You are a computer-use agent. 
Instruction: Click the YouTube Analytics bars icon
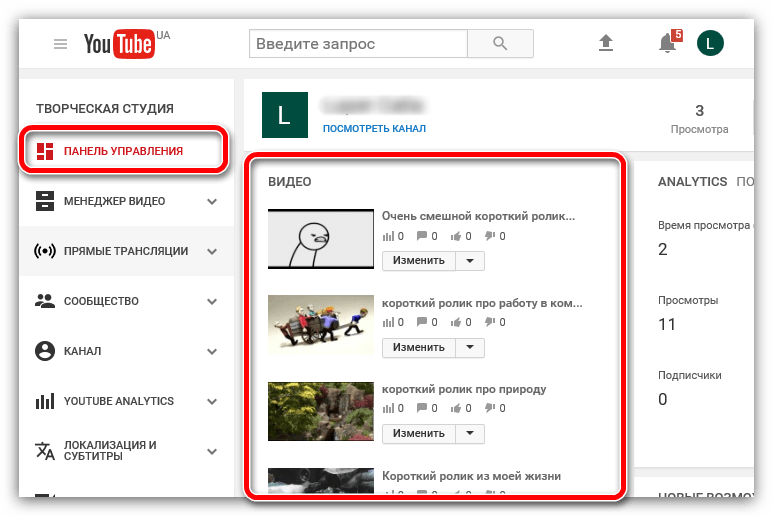pyautogui.click(x=45, y=401)
